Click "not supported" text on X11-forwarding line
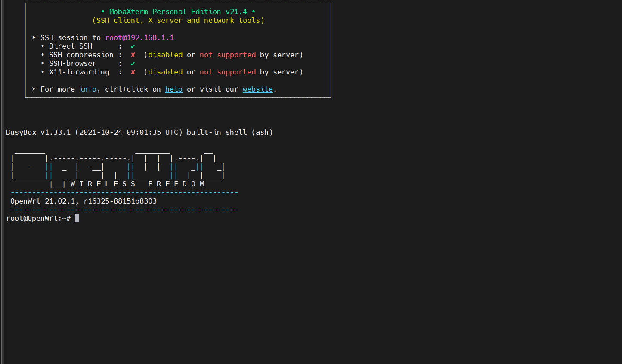 pyautogui.click(x=228, y=72)
